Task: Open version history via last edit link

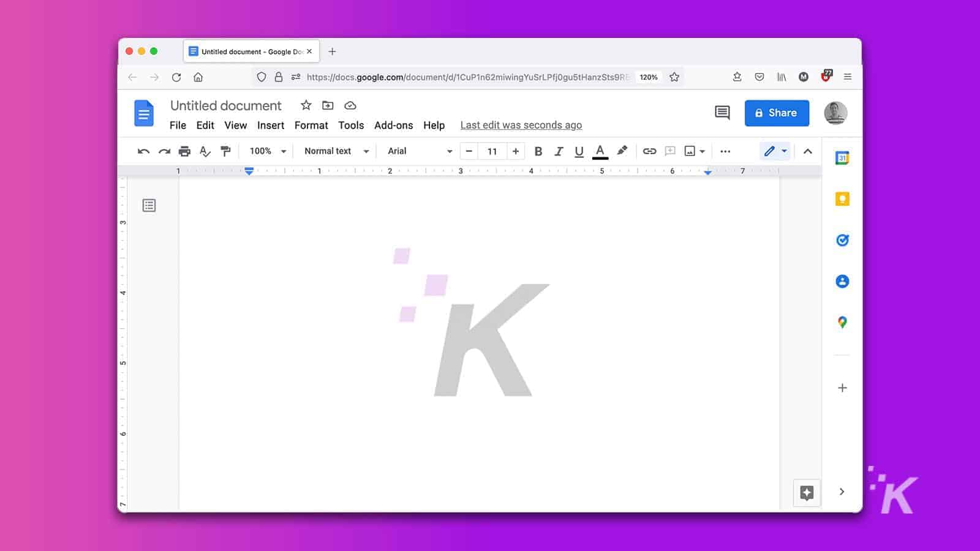Action: tap(521, 125)
